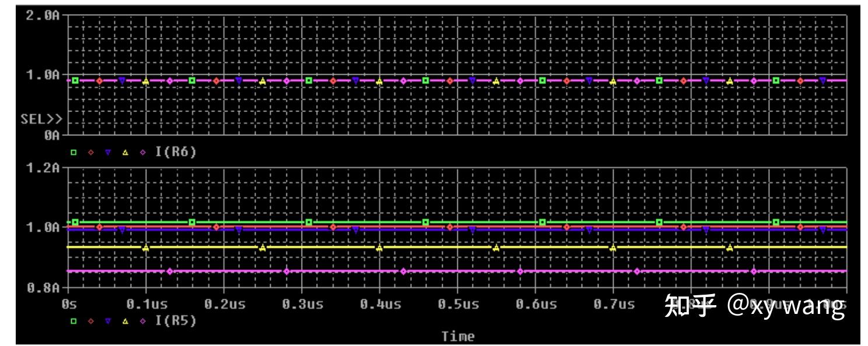Select the I(R5) trace name label
The image size is (868, 346).
click(176, 321)
